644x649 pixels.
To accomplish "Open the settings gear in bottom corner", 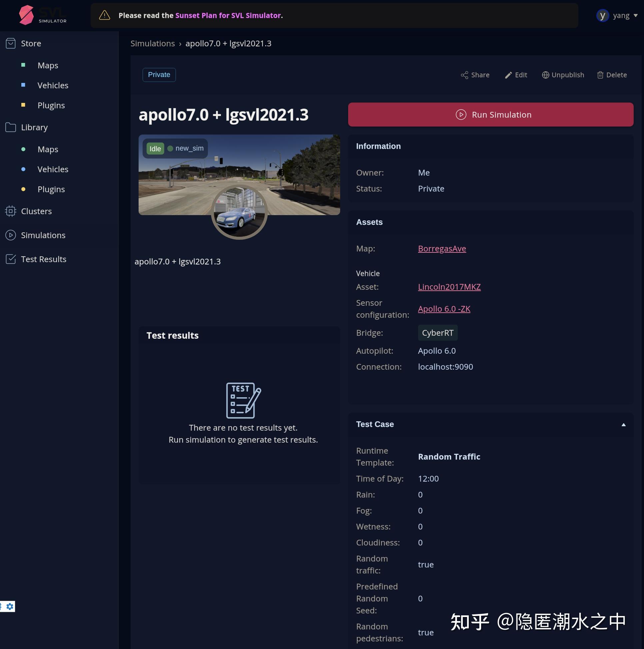I will pyautogui.click(x=10, y=606).
